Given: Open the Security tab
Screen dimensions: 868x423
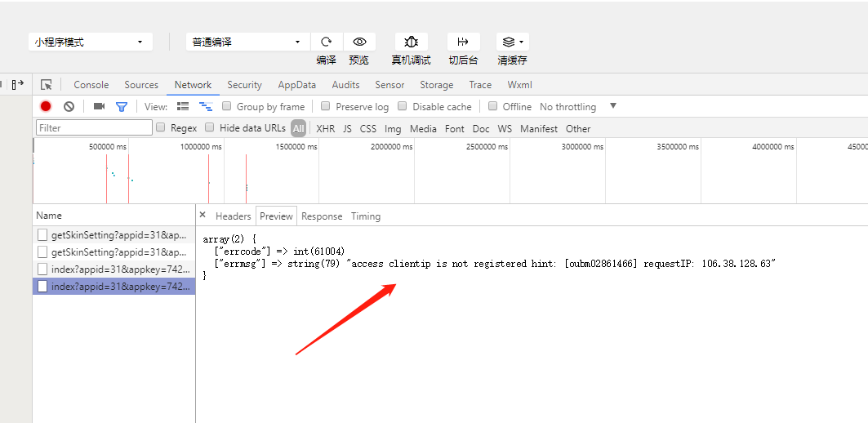Looking at the screenshot, I should click(x=244, y=85).
